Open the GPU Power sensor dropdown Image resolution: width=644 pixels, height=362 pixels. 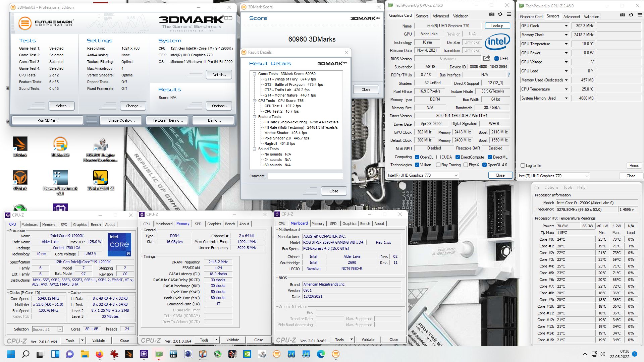click(566, 53)
